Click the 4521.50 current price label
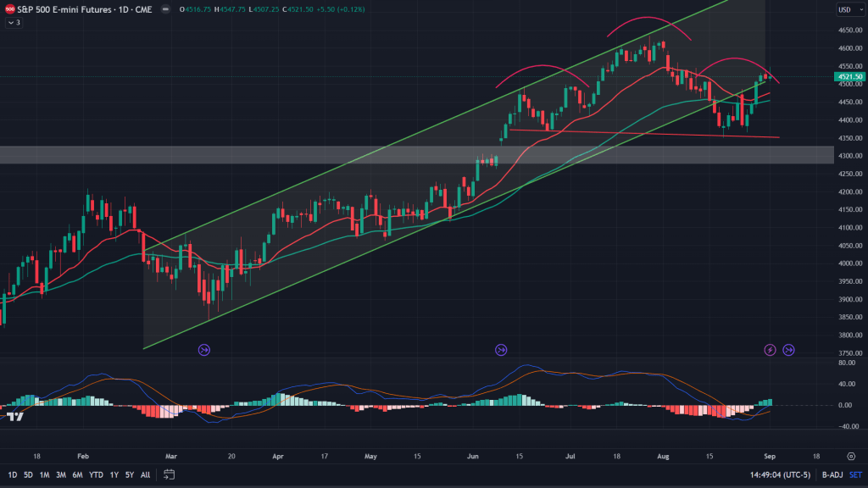Image resolution: width=868 pixels, height=488 pixels. (x=849, y=76)
